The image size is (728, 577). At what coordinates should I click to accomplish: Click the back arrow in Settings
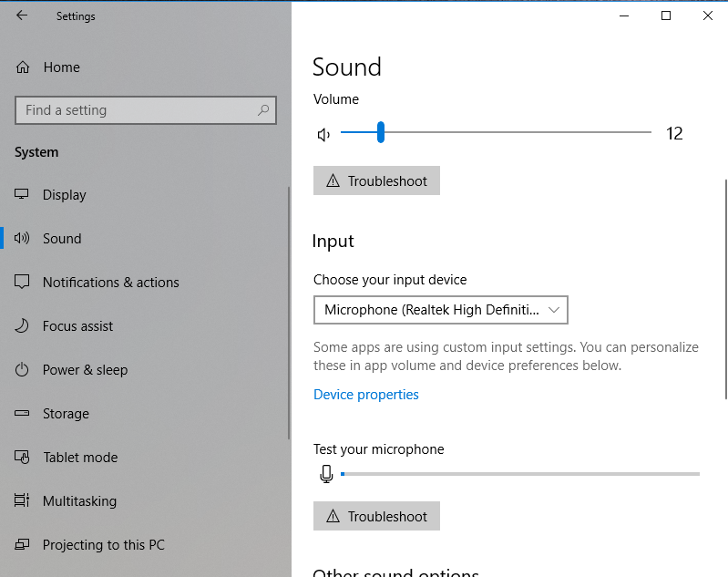(x=22, y=15)
